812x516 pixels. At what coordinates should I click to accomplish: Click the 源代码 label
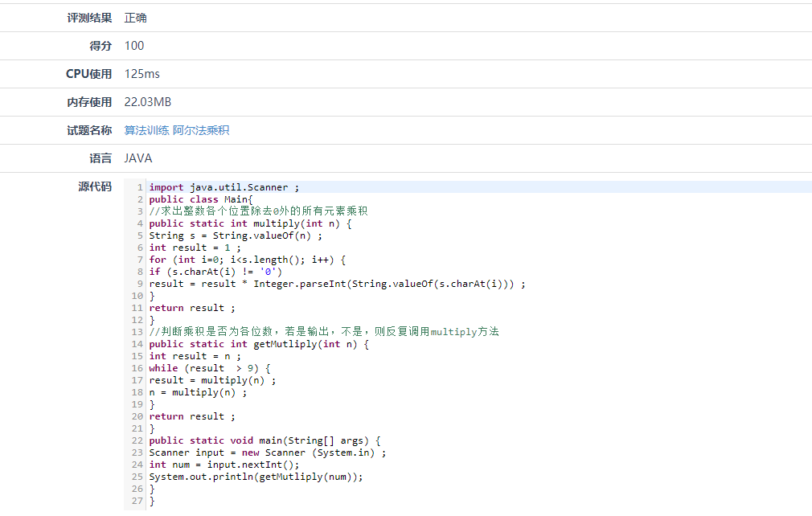tap(95, 186)
